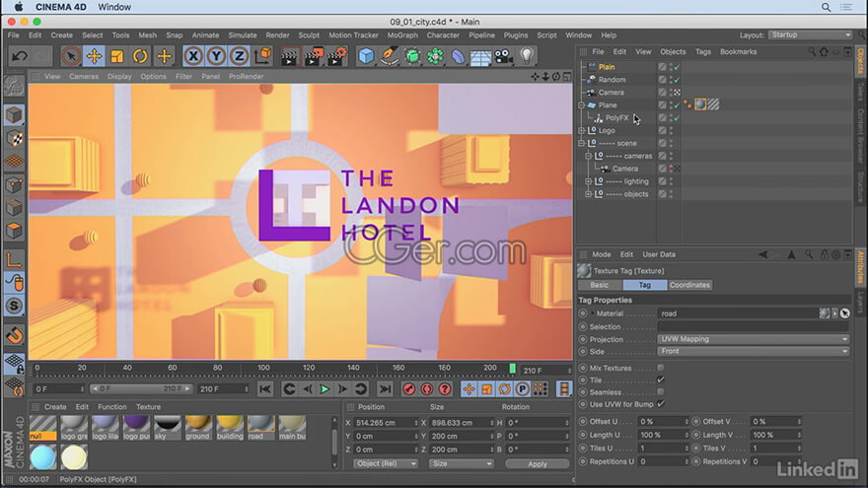Expand the Logo object tree
The height and width of the screenshot is (488, 868).
click(581, 130)
